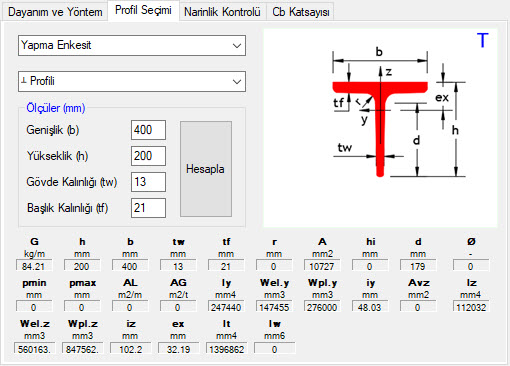Open the Yapma Enkesit dropdown
Viewport: 510px width, 366px height.
(132, 45)
